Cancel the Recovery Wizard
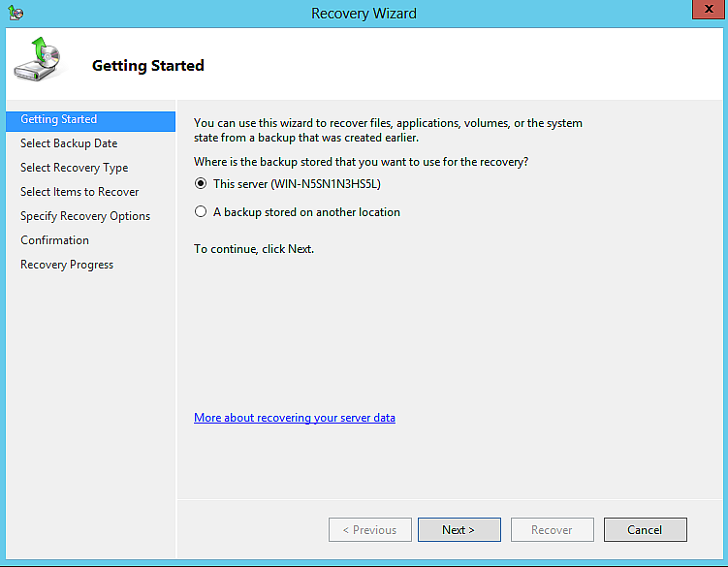 (x=646, y=530)
